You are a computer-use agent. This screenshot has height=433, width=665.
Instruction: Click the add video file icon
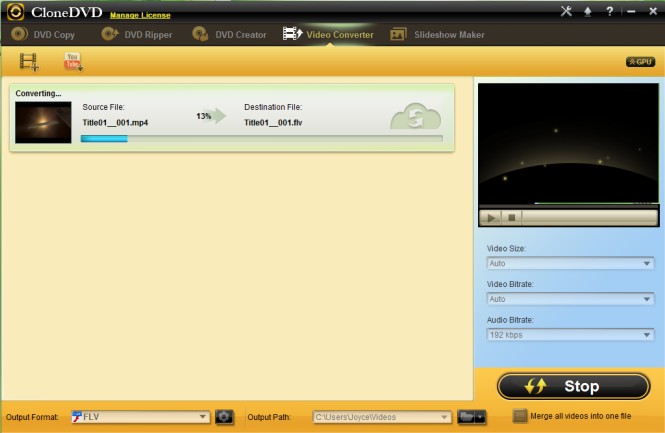(29, 62)
